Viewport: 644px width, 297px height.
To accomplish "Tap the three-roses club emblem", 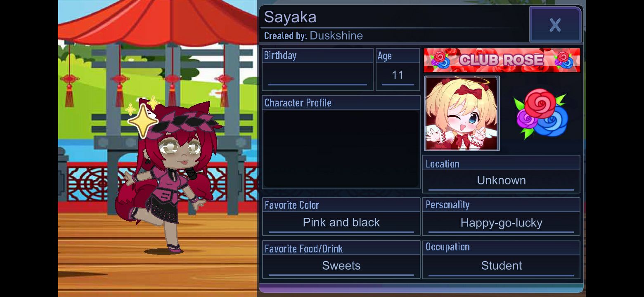I will coord(542,113).
